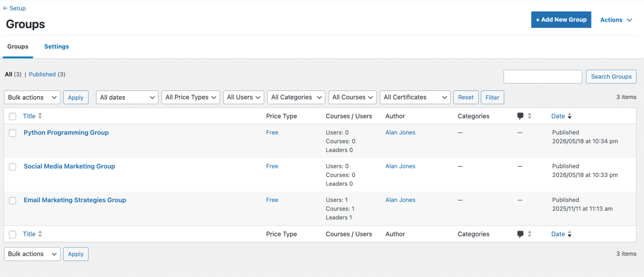The width and height of the screenshot is (644, 277).
Task: Open the All Users filter dropdown
Action: pyautogui.click(x=244, y=98)
